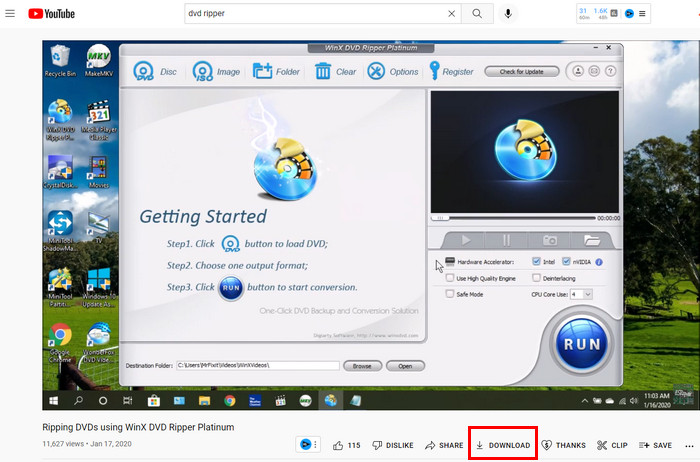Image resolution: width=700 pixels, height=462 pixels.
Task: SAVE the video to a playlist
Action: coord(655,445)
